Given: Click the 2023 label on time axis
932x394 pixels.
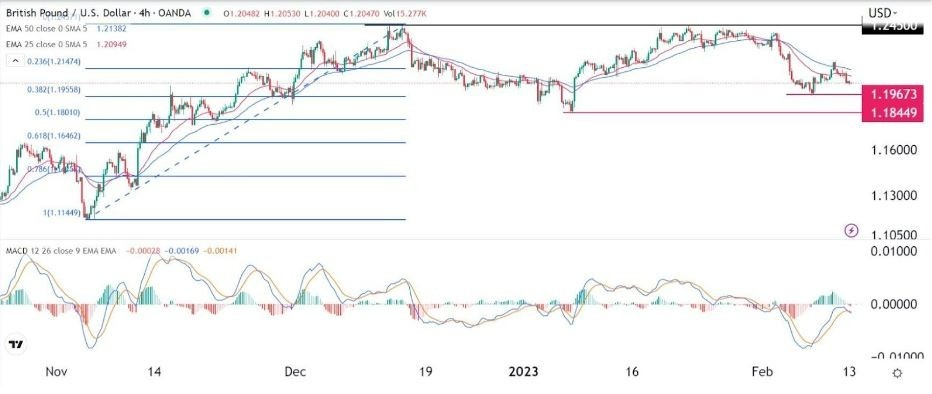Looking at the screenshot, I should click(x=524, y=372).
